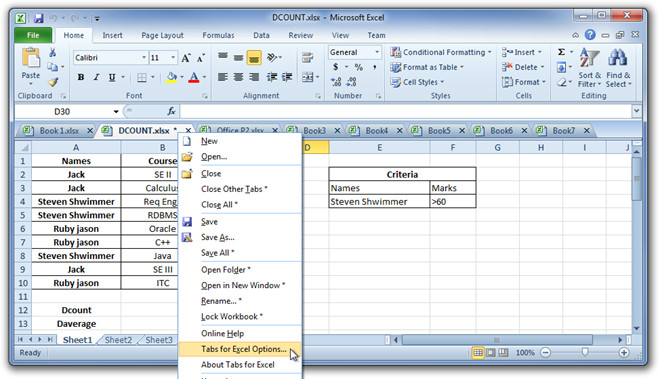This screenshot has width=660, height=379.
Task: Expand the formula bar with the right arrow
Action: click(x=636, y=111)
